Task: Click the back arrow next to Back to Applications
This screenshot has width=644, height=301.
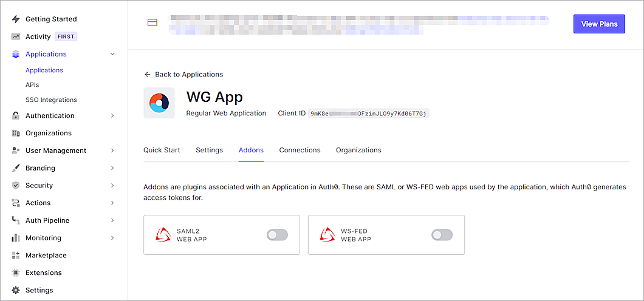Action: 148,75
